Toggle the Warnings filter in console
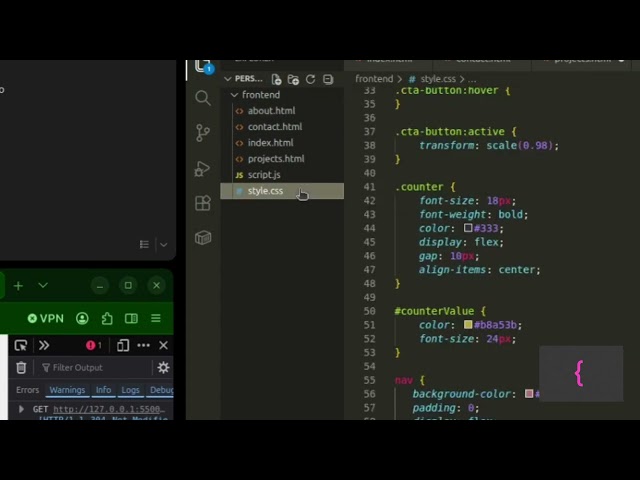Screen dimensions: 640x480 pos(67,390)
